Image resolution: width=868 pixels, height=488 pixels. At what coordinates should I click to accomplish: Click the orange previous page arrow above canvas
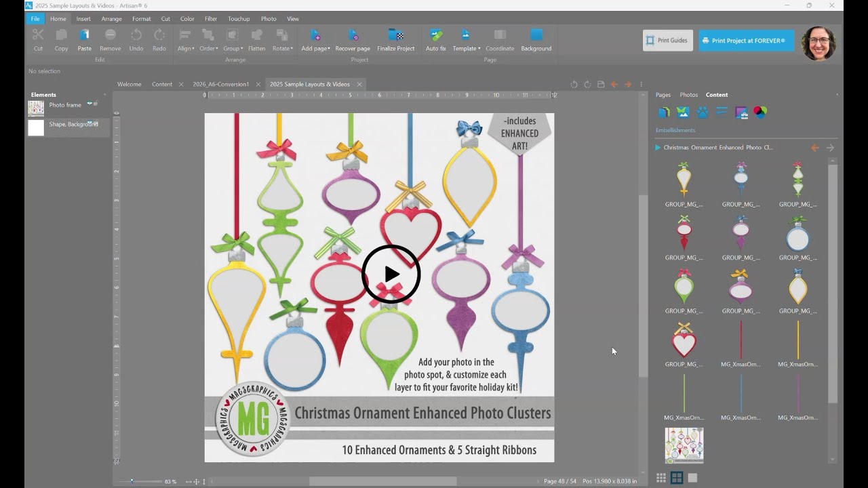[614, 85]
